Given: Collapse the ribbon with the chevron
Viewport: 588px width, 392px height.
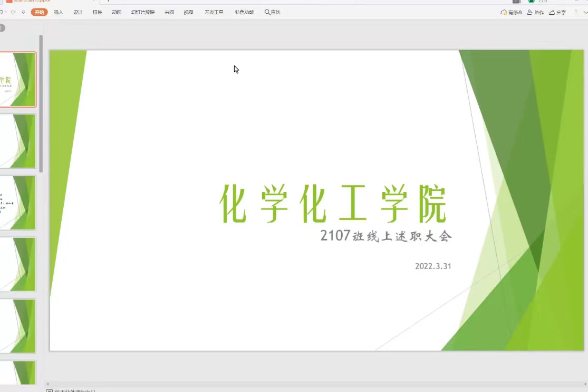Looking at the screenshot, I should pyautogui.click(x=585, y=12).
